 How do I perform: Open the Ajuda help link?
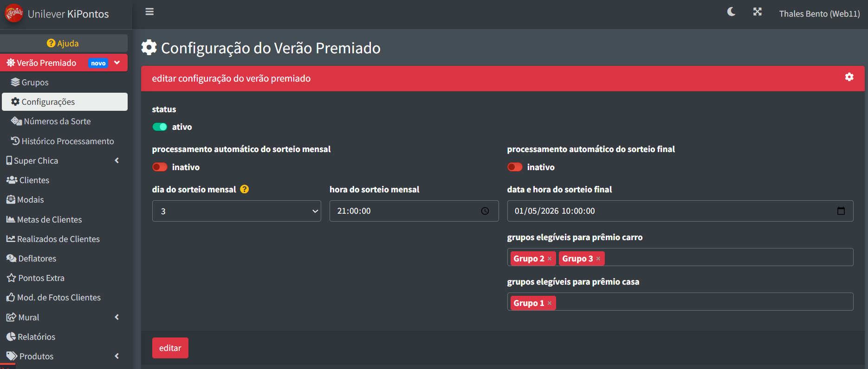click(63, 44)
